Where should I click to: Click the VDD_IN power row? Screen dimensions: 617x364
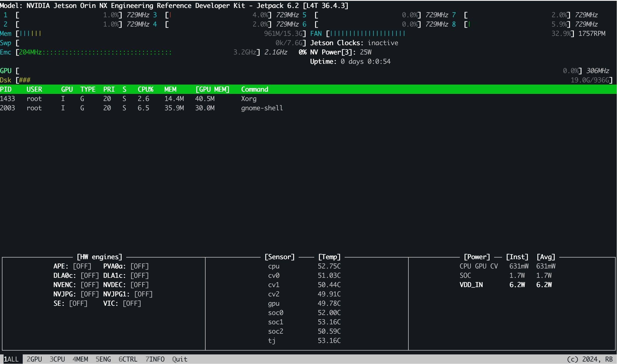click(471, 285)
